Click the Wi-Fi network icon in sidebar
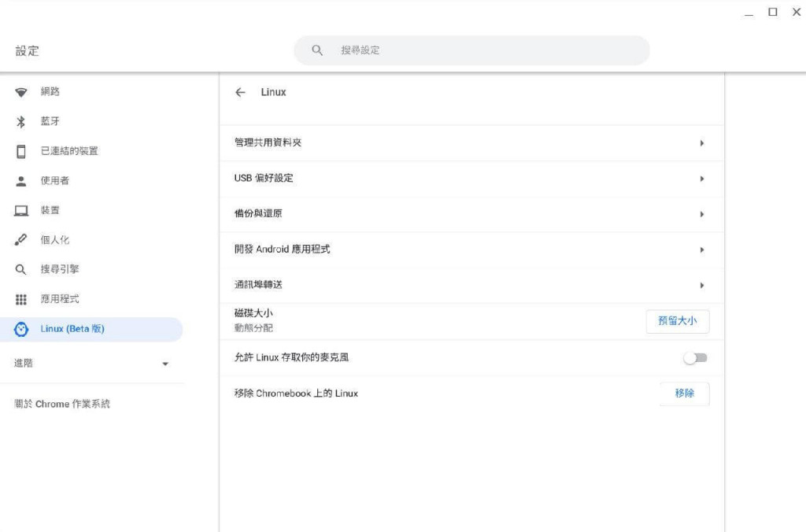The height and width of the screenshot is (532, 806). pyautogui.click(x=21, y=92)
